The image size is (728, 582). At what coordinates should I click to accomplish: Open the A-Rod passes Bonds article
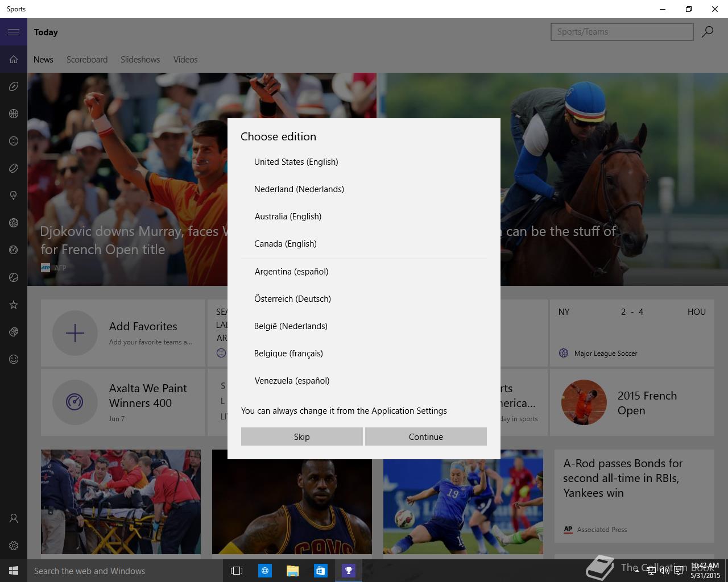[634, 496]
